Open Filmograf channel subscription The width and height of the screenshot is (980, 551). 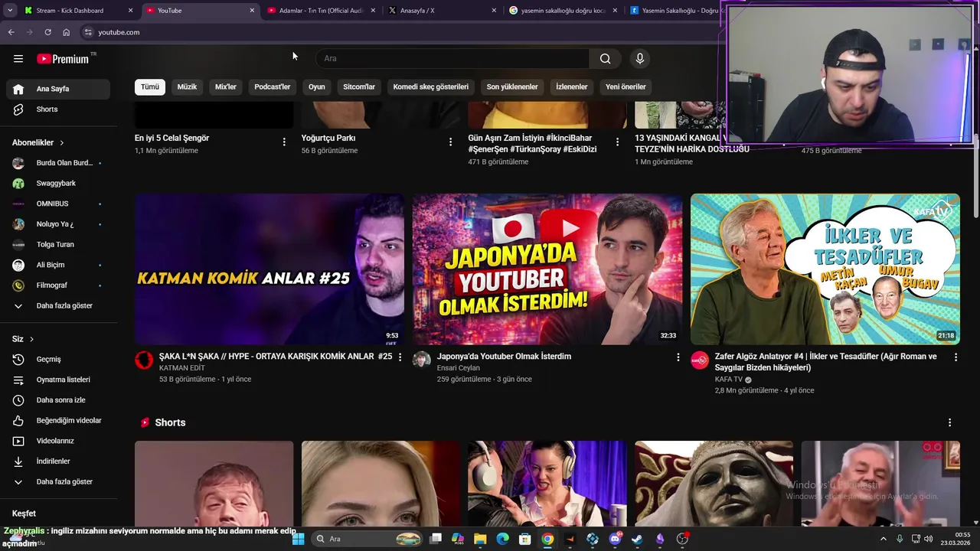pyautogui.click(x=58, y=285)
